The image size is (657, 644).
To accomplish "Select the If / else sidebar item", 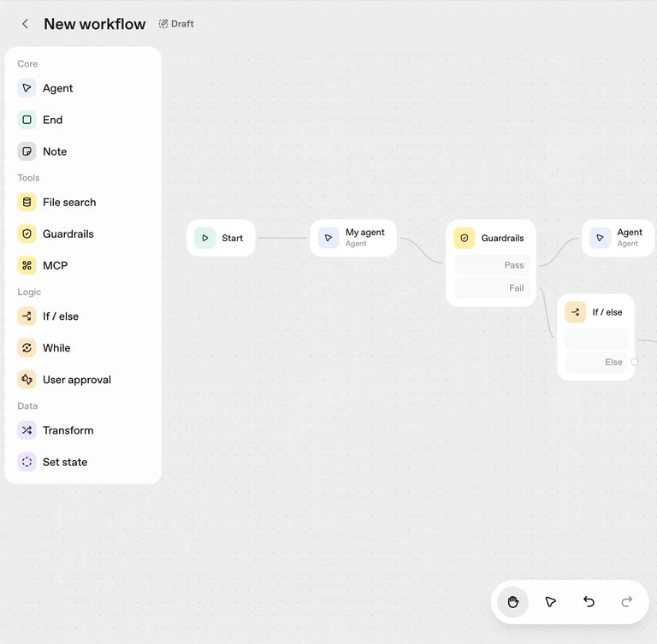I will (x=83, y=316).
